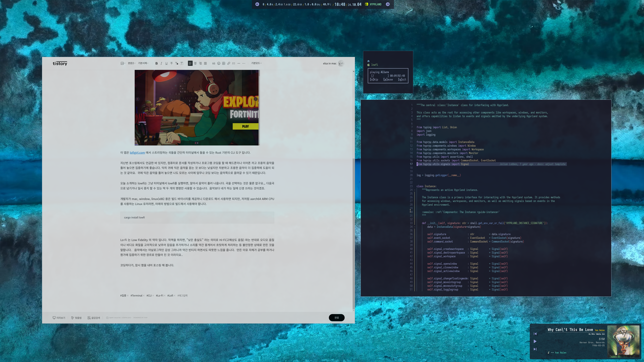The height and width of the screenshot is (362, 644).
Task: Open the more options ellipsis
Action: pos(244,64)
